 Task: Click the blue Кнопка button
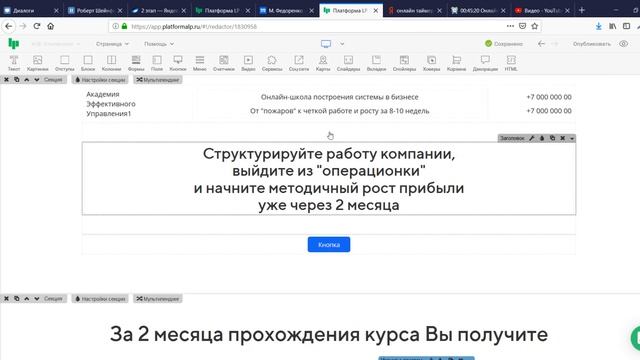click(x=329, y=244)
